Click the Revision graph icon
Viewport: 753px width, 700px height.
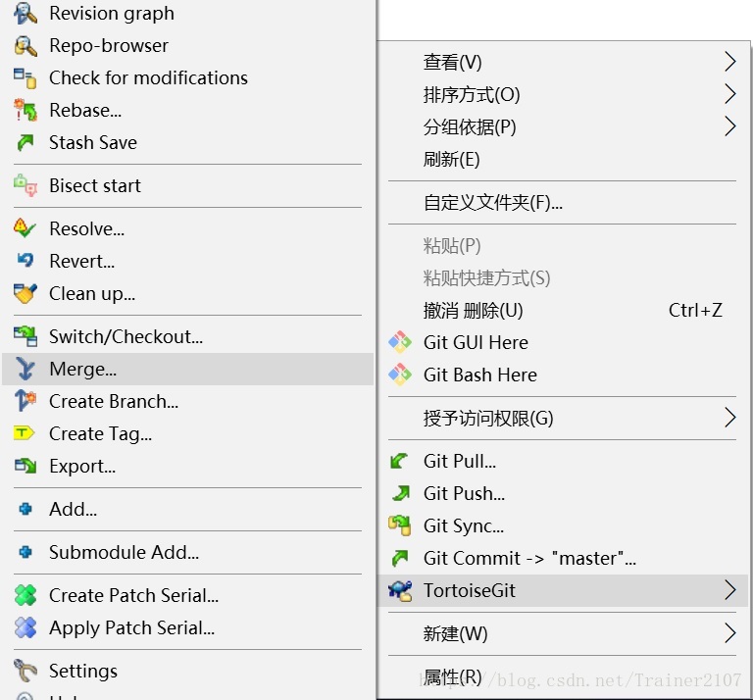[25, 14]
